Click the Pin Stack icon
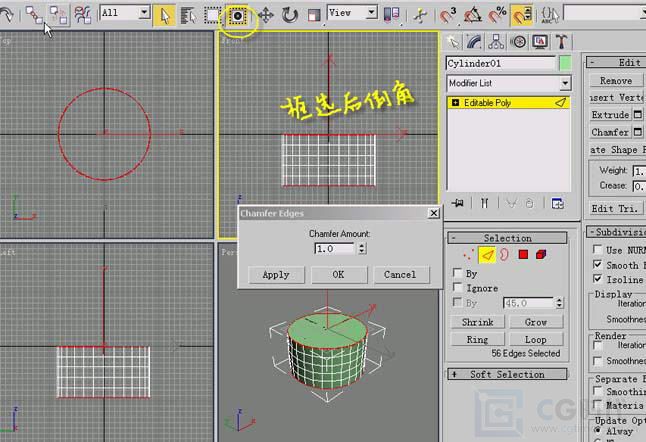The width and height of the screenshot is (646, 442). pos(457,203)
